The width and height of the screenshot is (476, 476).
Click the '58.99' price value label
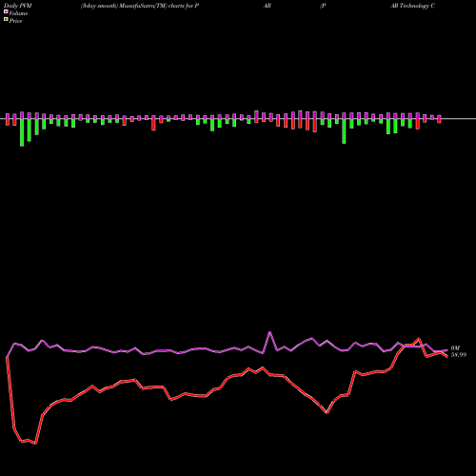click(459, 355)
